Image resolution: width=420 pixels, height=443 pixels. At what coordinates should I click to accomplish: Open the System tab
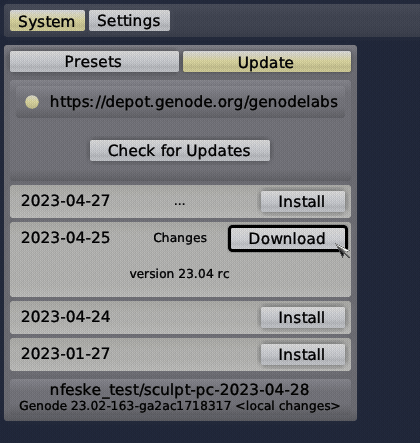tap(47, 21)
